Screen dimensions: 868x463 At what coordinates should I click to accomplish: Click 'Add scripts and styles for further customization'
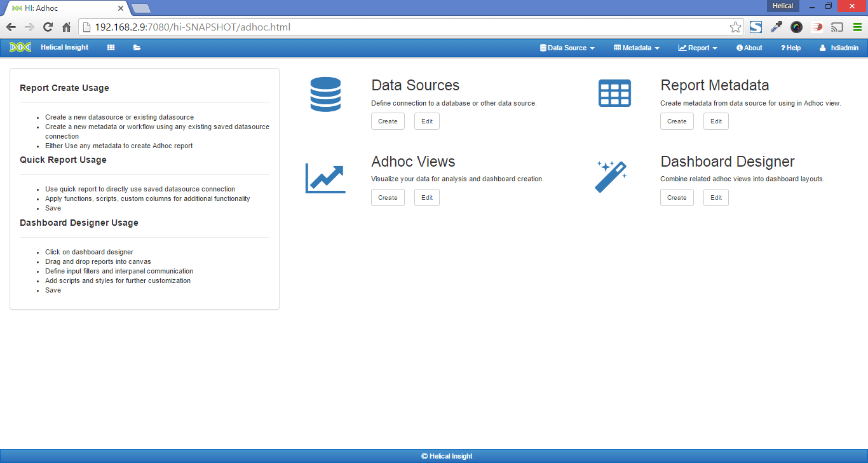coord(118,280)
